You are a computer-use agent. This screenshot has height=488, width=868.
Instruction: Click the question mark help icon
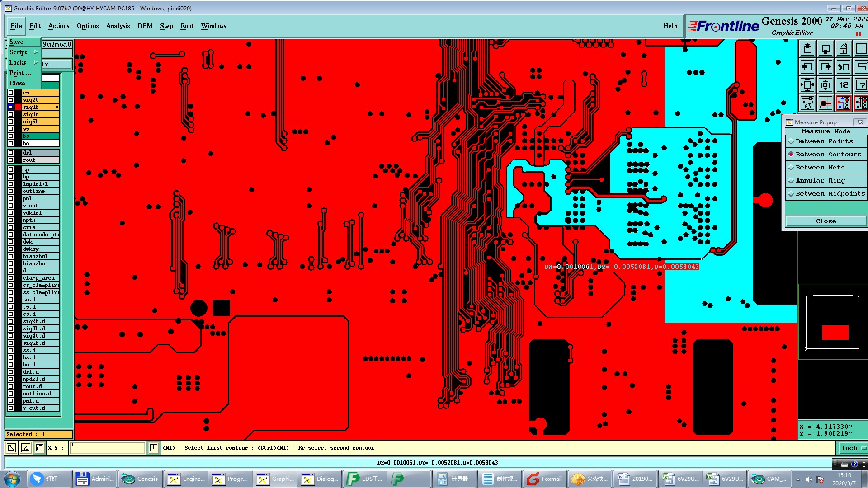pyautogui.click(x=861, y=85)
